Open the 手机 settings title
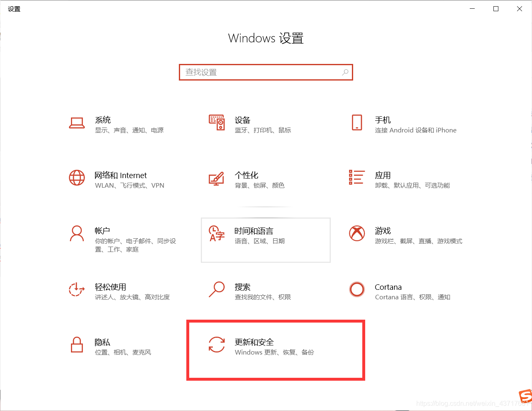Viewport: 532px width, 411px height. 383,120
